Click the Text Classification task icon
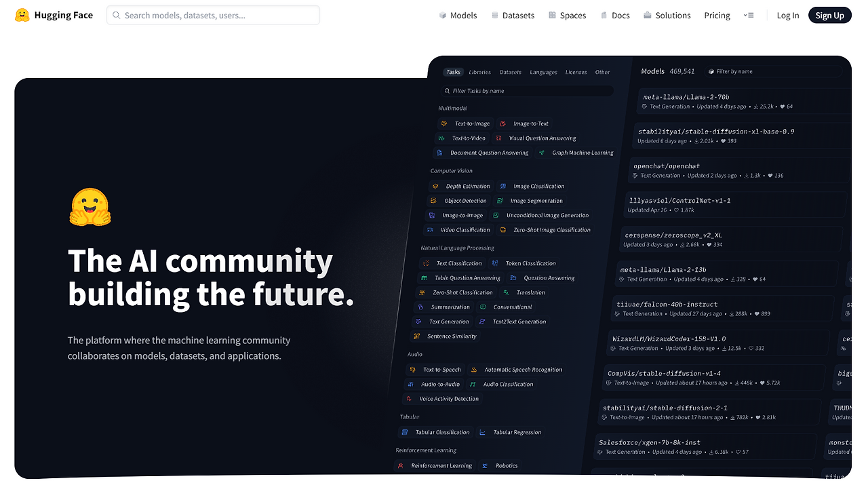Screen dimensions: 868x485 (426, 263)
